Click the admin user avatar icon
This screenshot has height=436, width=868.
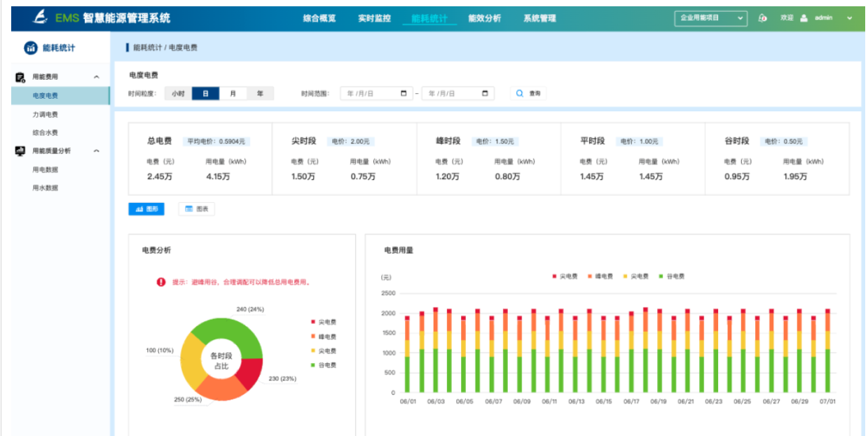(804, 18)
